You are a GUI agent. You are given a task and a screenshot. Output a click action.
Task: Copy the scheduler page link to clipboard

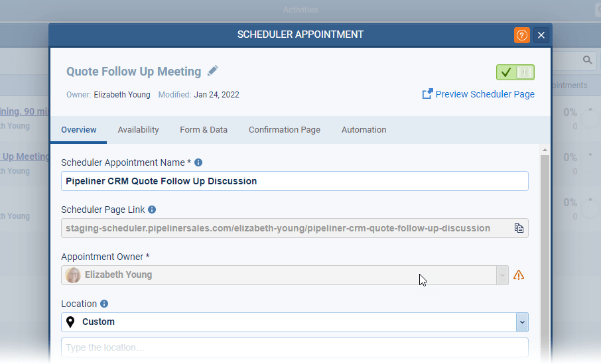click(x=519, y=228)
